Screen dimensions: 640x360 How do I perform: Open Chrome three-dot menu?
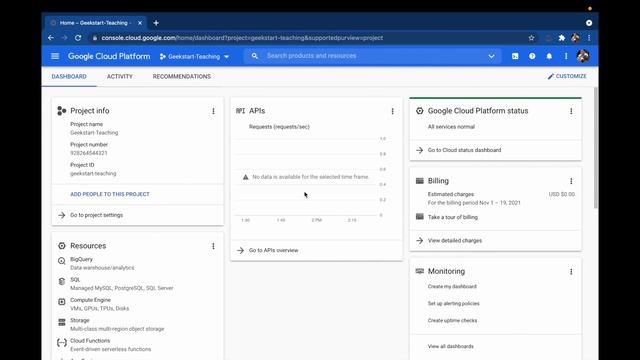tap(589, 38)
